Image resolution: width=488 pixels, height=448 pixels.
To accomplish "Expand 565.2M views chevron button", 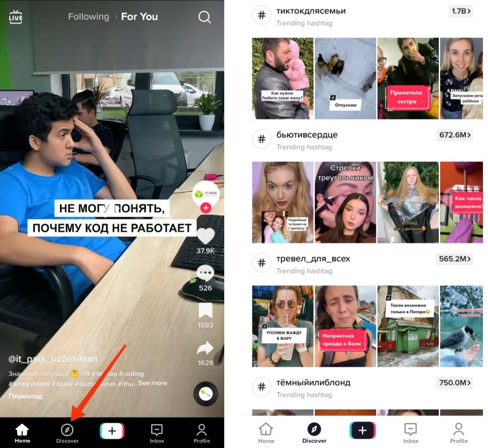I will (x=455, y=259).
